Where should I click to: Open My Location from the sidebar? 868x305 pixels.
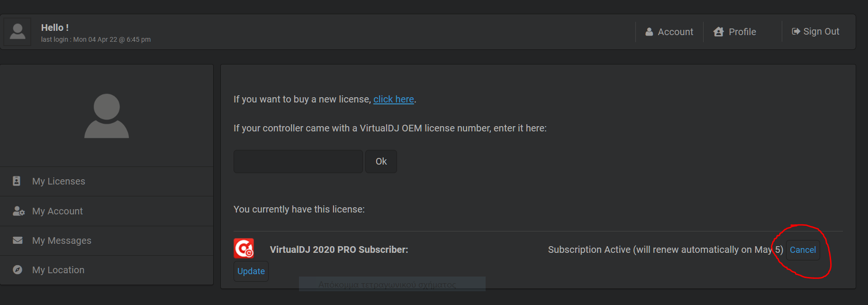coord(107,270)
